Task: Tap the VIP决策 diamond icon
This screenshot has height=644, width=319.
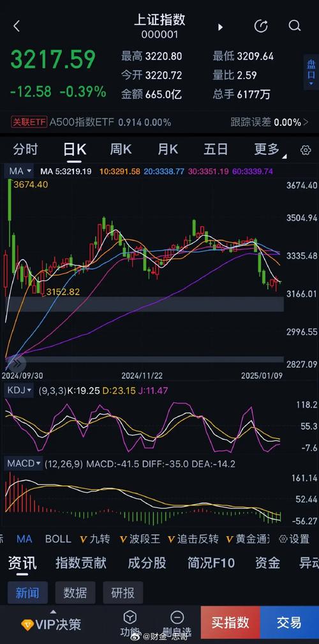Action: coord(27,625)
